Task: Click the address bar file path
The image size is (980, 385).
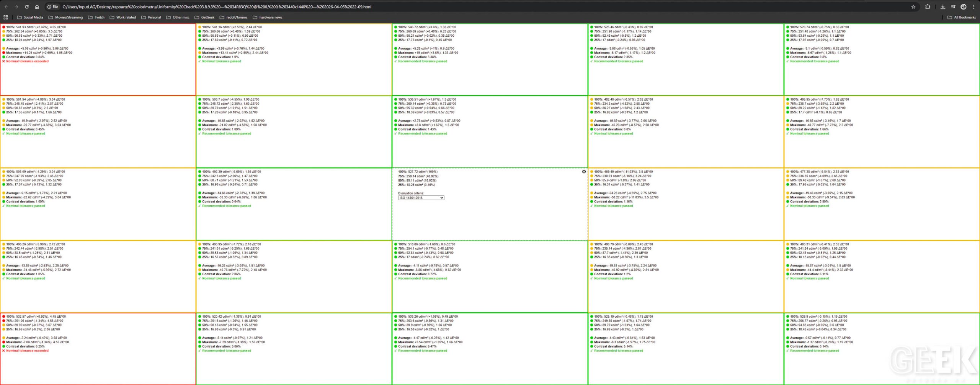Action: (217, 7)
